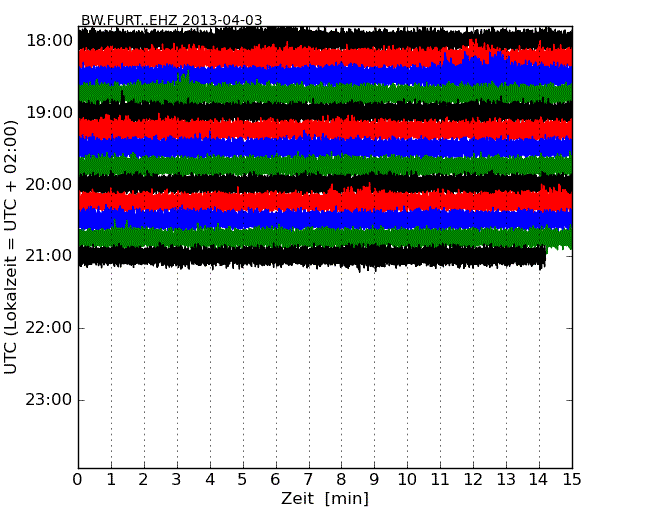The width and height of the screenshot is (650, 520).
Task: Click the 18:00 y-axis tick label
Action: click(49, 41)
